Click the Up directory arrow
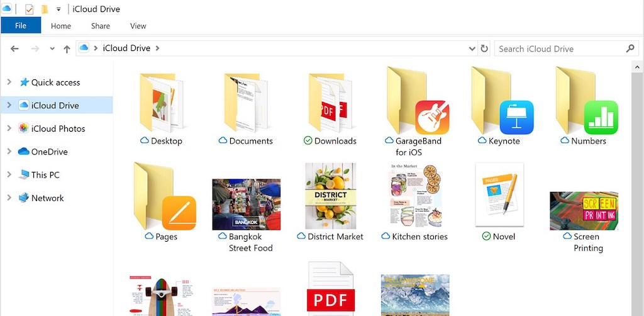644x316 pixels. pos(67,48)
